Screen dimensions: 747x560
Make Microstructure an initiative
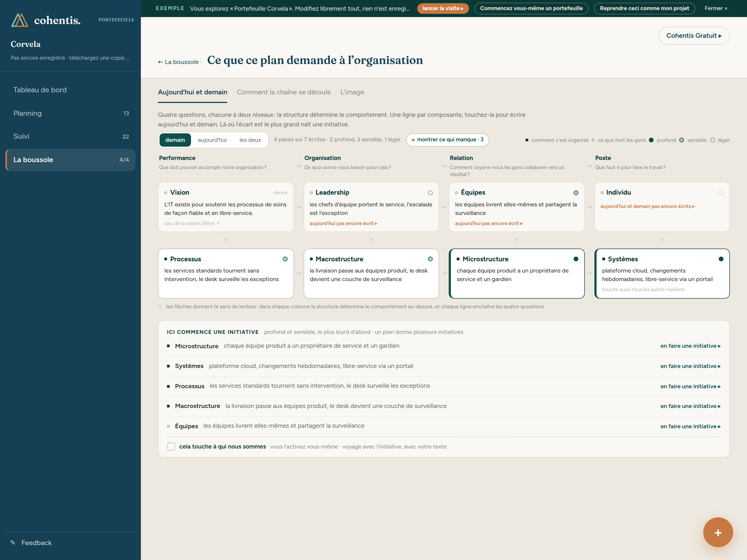pos(690,346)
